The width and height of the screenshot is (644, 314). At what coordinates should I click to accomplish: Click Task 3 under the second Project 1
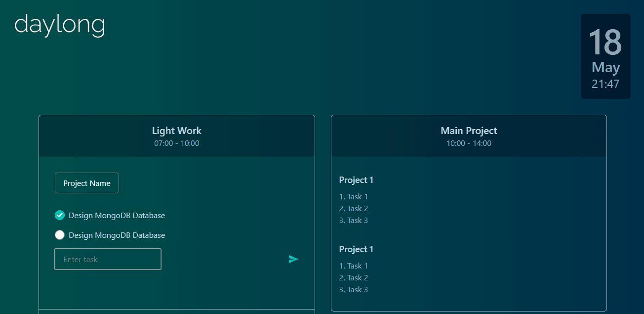tap(354, 290)
